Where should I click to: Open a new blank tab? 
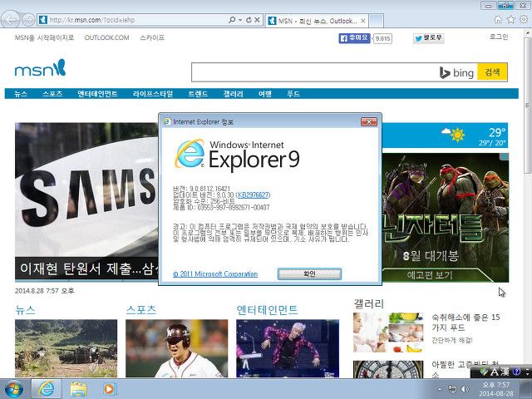pos(377,21)
